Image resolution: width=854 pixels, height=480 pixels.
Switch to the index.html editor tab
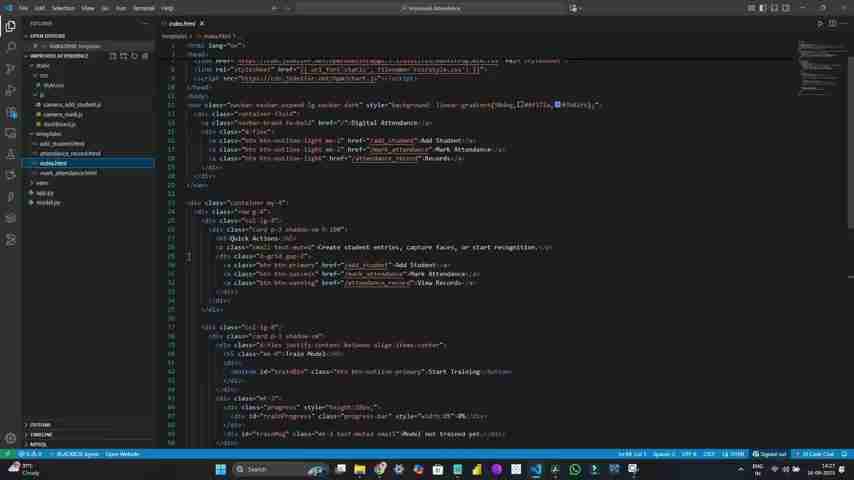(182, 23)
